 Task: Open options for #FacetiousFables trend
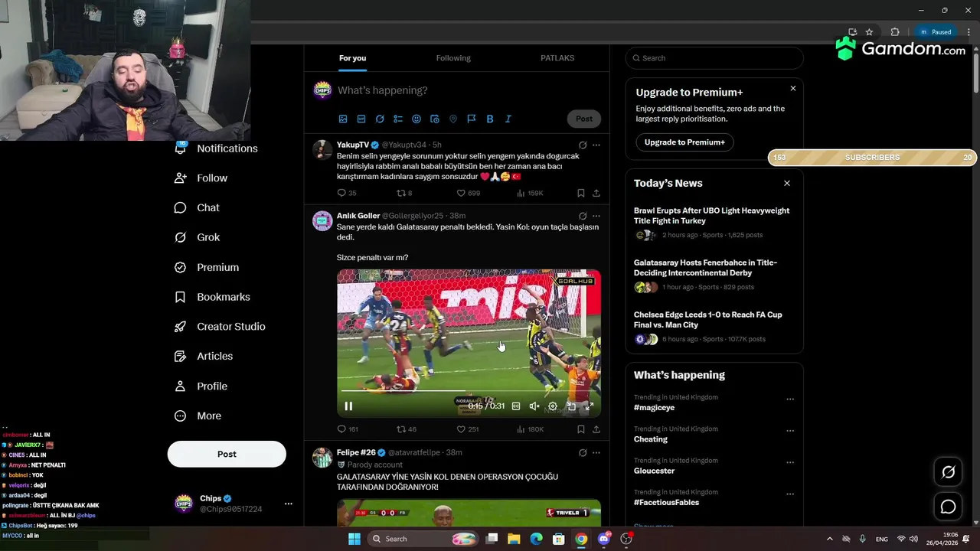(x=790, y=494)
